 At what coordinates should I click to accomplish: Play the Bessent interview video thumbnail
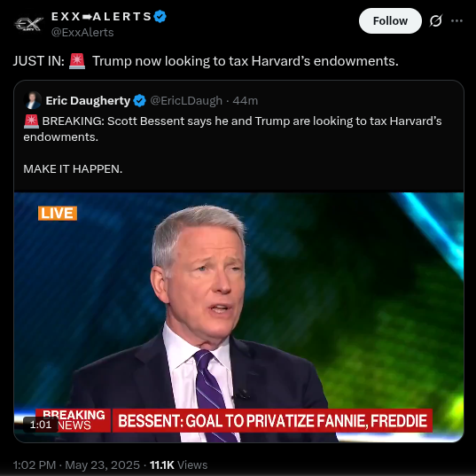coord(239,317)
